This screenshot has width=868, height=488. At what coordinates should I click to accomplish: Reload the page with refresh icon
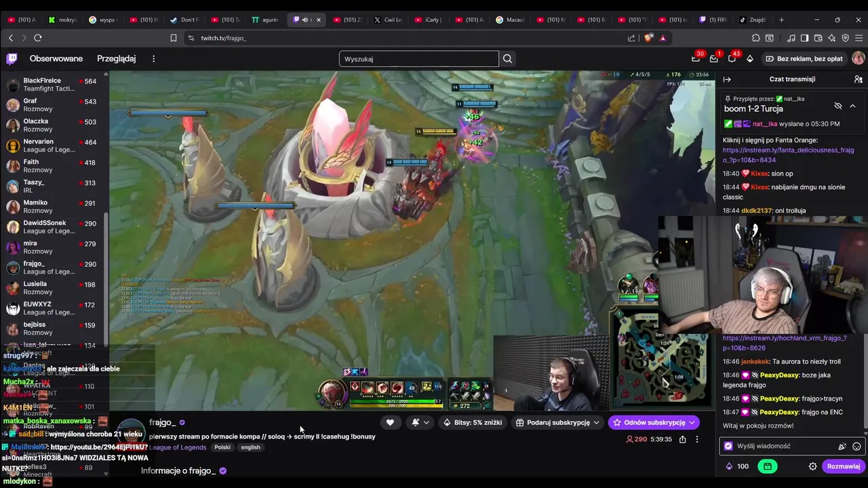(38, 38)
